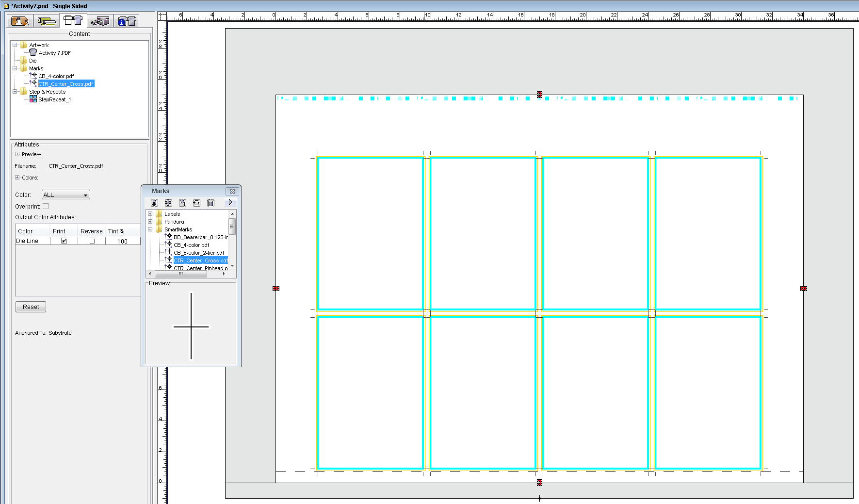The height and width of the screenshot is (504, 859).
Task: Close the Marks floating panel
Action: pyautogui.click(x=232, y=191)
